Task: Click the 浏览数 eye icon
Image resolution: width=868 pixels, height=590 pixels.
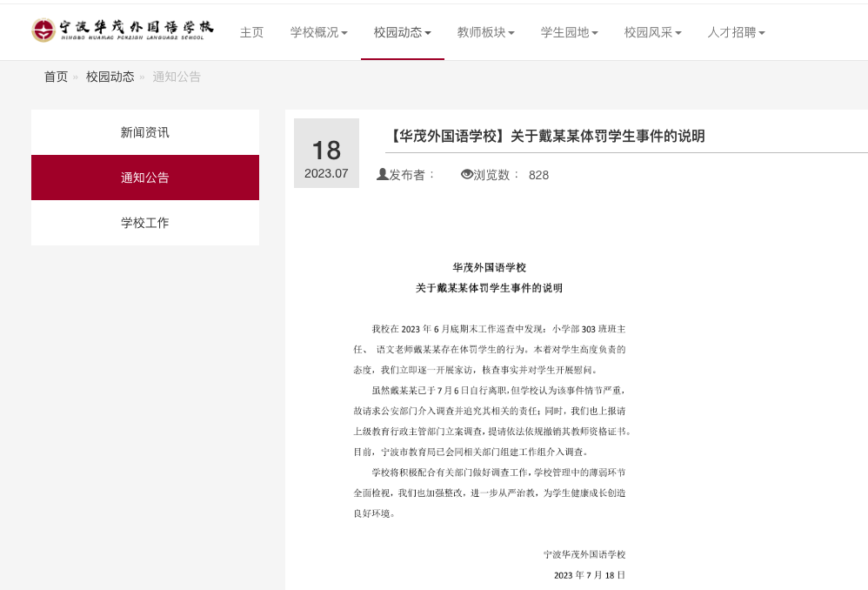Action: click(467, 174)
